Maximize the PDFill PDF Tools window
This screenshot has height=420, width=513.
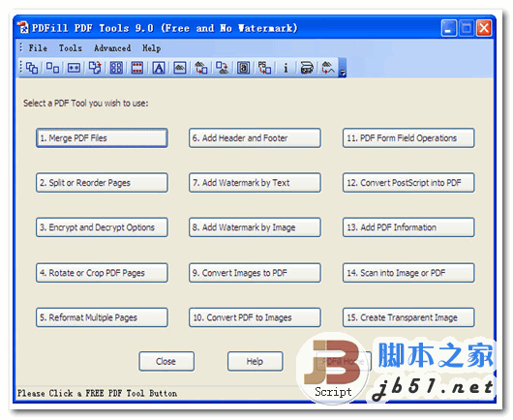467,28
